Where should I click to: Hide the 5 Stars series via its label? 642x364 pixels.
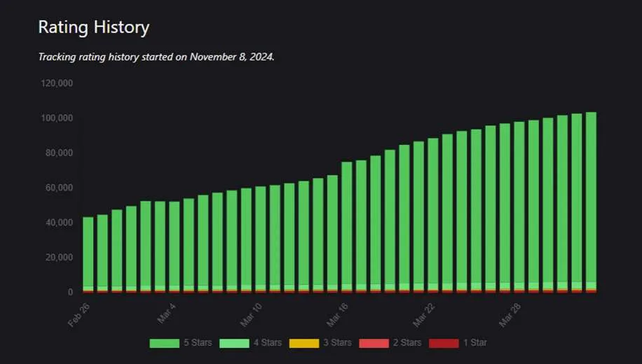pyautogui.click(x=198, y=343)
